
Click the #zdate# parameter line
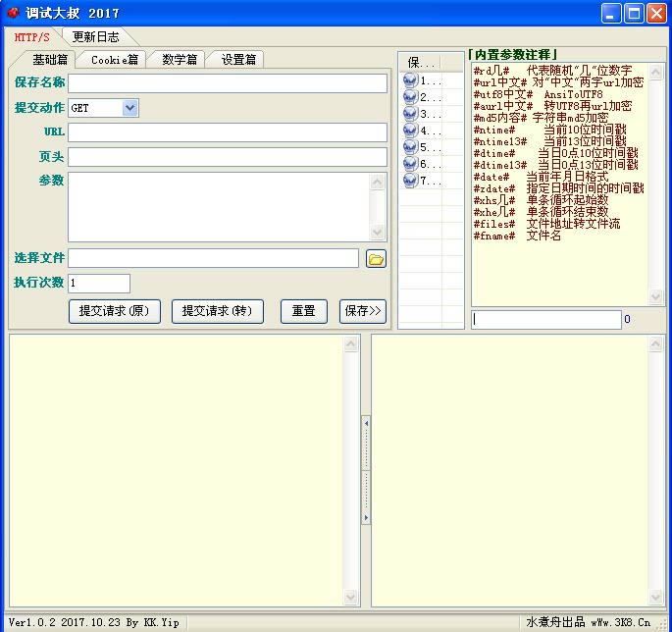click(559, 188)
